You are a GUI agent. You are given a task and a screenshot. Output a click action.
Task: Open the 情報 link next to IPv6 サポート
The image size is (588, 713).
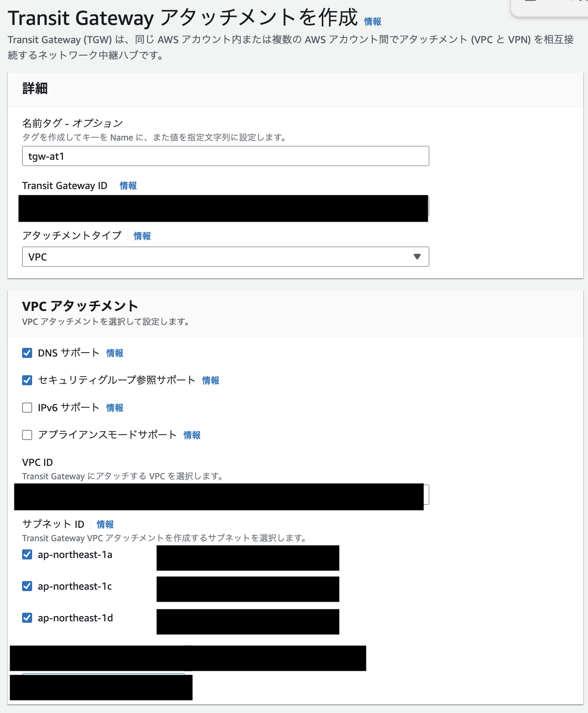click(x=115, y=408)
